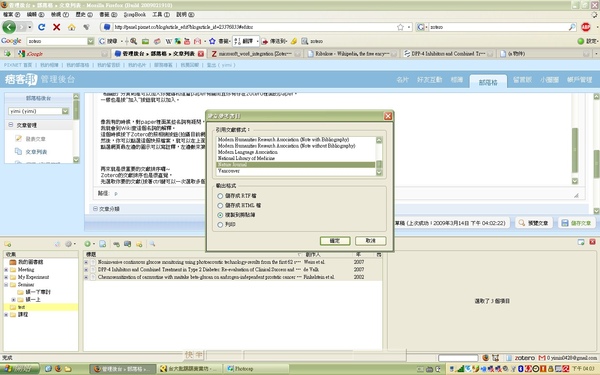Viewport: 600px width, 375px height.
Task: Click the red close icon of Zotero pane
Action: coord(592,242)
